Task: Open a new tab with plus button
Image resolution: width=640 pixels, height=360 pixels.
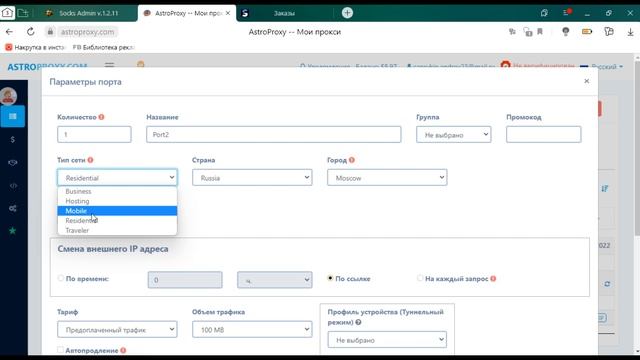Action: (347, 13)
